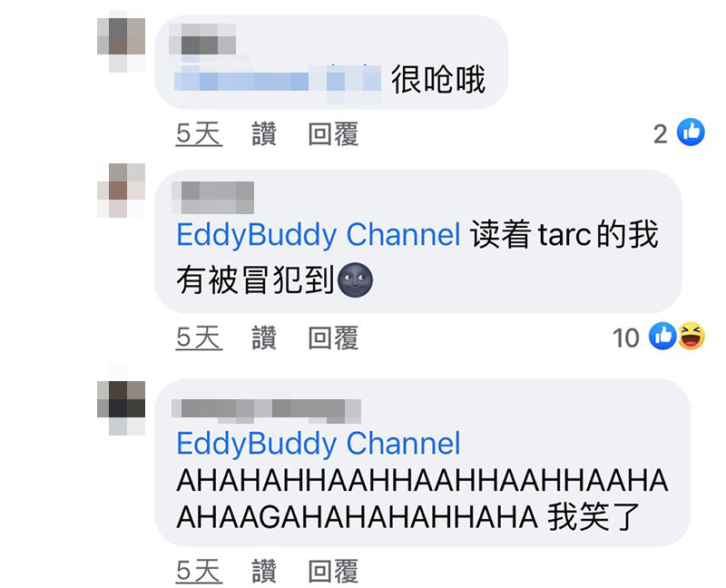
Task: Open the '5天' timestamp of last comment
Action: 199,571
